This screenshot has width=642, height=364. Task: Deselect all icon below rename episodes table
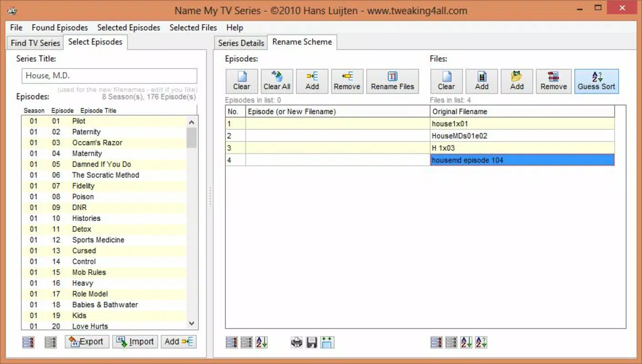(247, 342)
